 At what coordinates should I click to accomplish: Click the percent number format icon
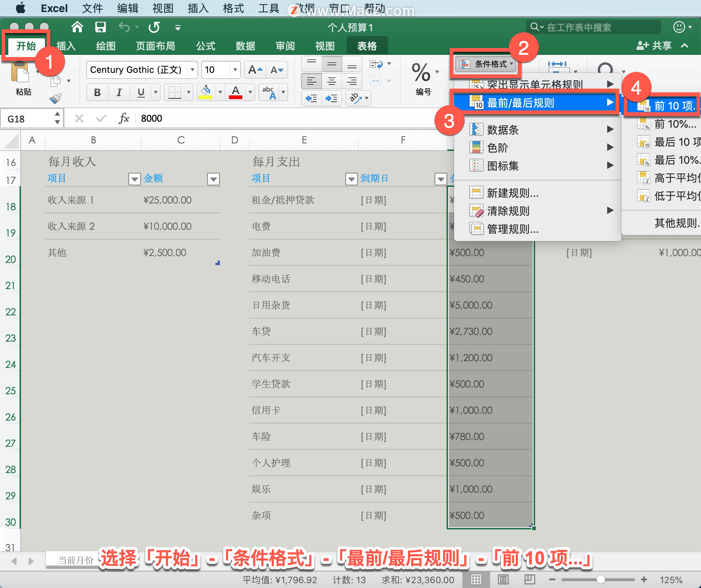[421, 72]
